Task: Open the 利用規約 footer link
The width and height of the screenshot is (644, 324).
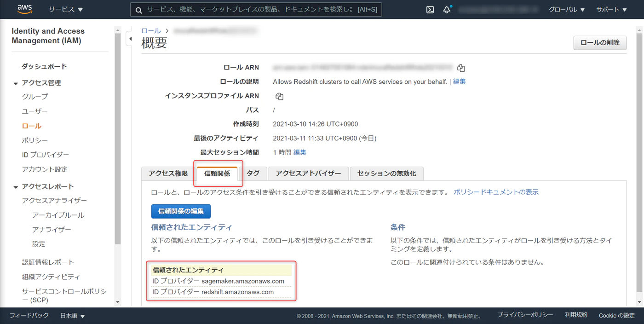Action: pyautogui.click(x=576, y=315)
